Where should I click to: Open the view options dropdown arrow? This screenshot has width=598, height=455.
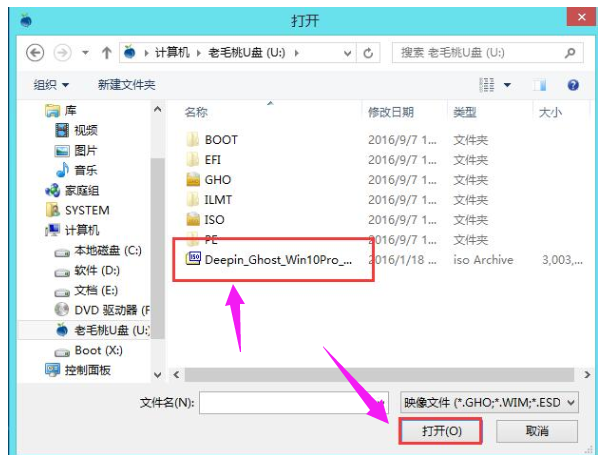point(507,85)
